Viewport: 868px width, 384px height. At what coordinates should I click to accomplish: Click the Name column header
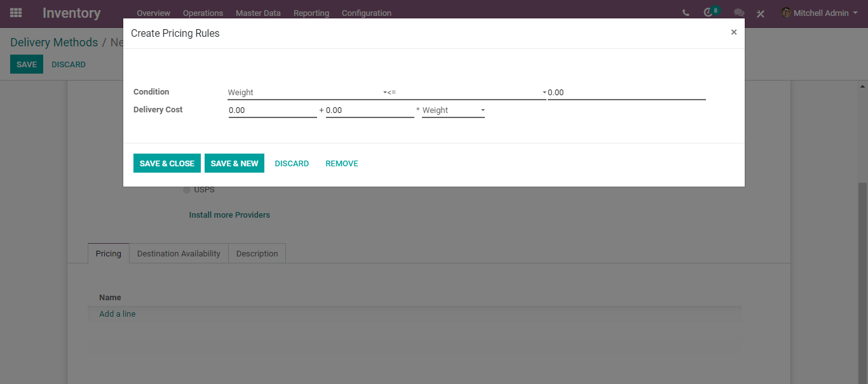(x=110, y=297)
